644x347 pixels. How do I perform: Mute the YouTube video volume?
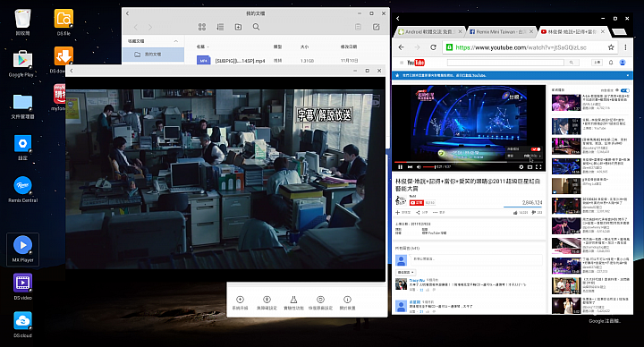coord(419,166)
